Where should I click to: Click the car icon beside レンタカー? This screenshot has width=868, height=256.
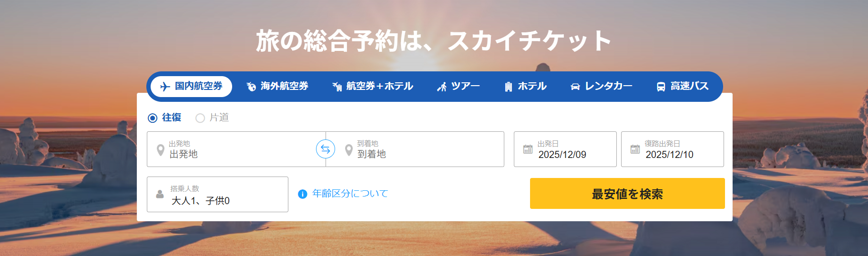point(575,87)
